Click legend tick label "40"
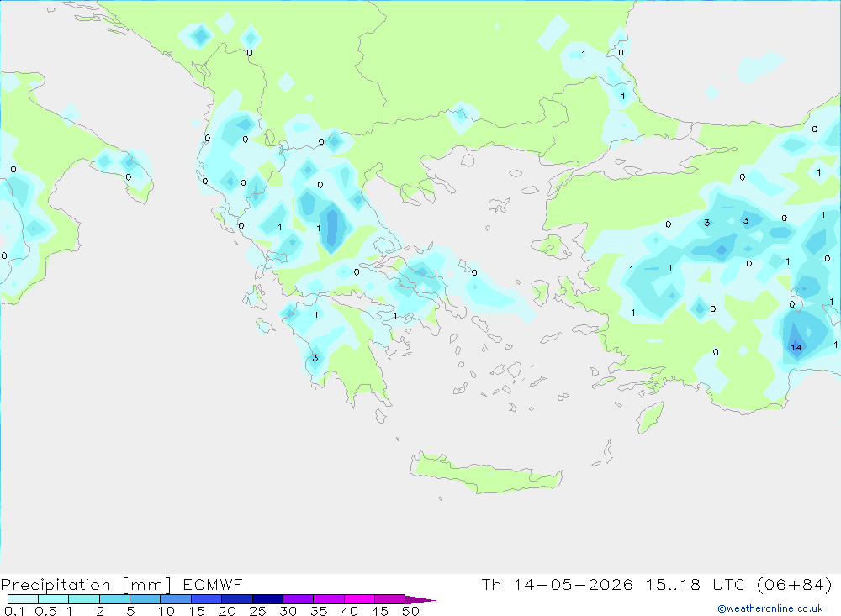841x616 pixels. [350, 611]
